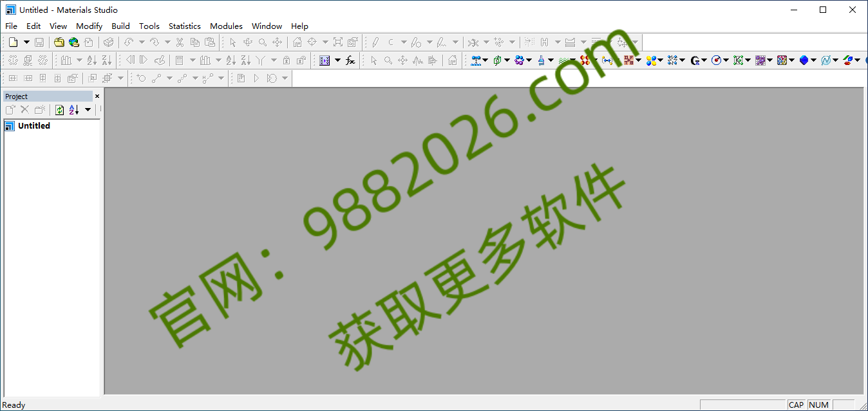
Task: Select the Untitled project tree item
Action: point(34,126)
